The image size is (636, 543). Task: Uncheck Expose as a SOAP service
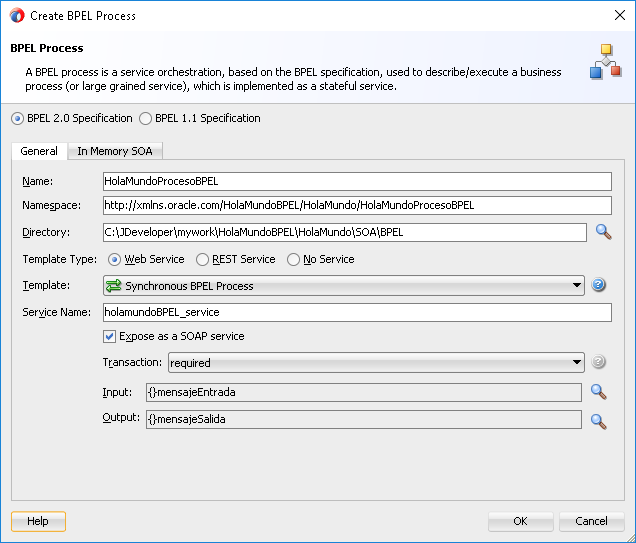pyautogui.click(x=109, y=336)
